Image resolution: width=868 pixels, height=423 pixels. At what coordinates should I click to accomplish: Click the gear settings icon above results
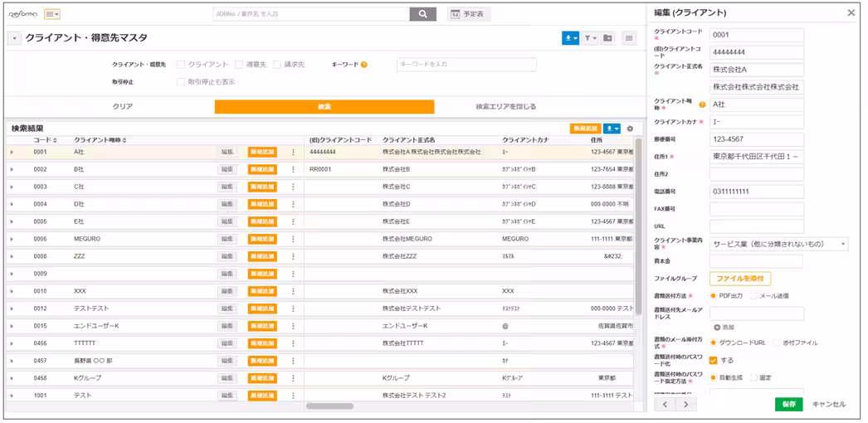pos(630,129)
